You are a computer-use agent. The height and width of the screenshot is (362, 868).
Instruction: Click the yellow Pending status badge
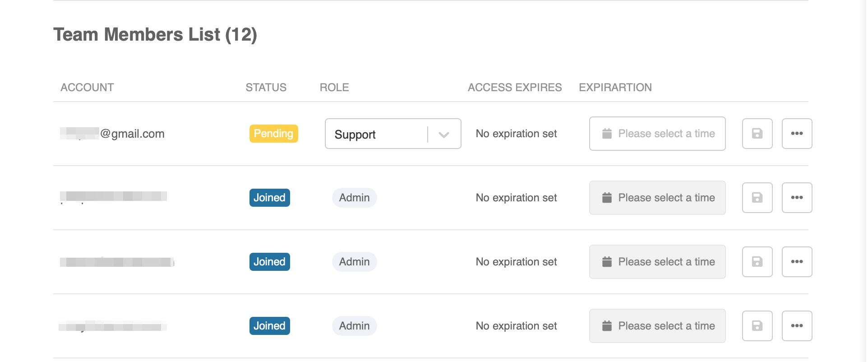[x=273, y=134]
